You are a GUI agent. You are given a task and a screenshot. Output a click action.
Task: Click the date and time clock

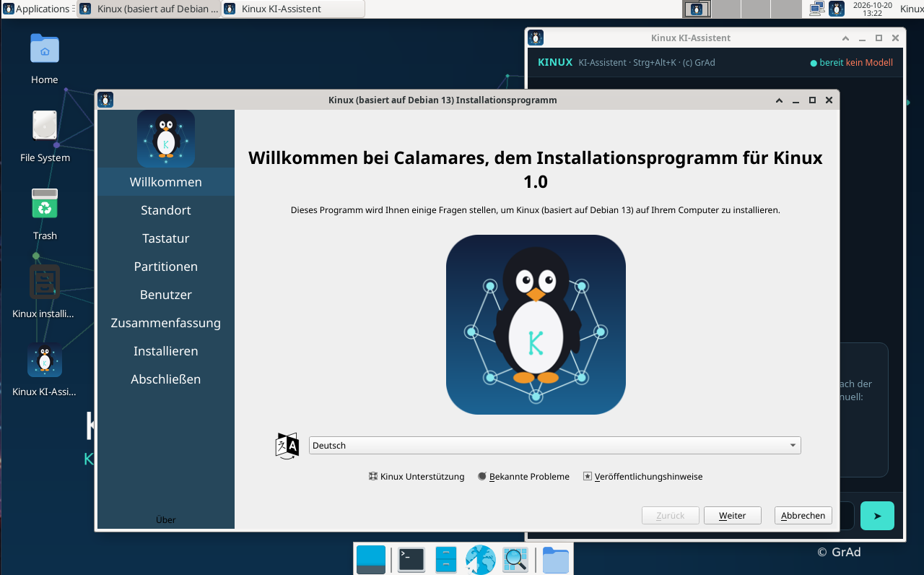point(872,9)
